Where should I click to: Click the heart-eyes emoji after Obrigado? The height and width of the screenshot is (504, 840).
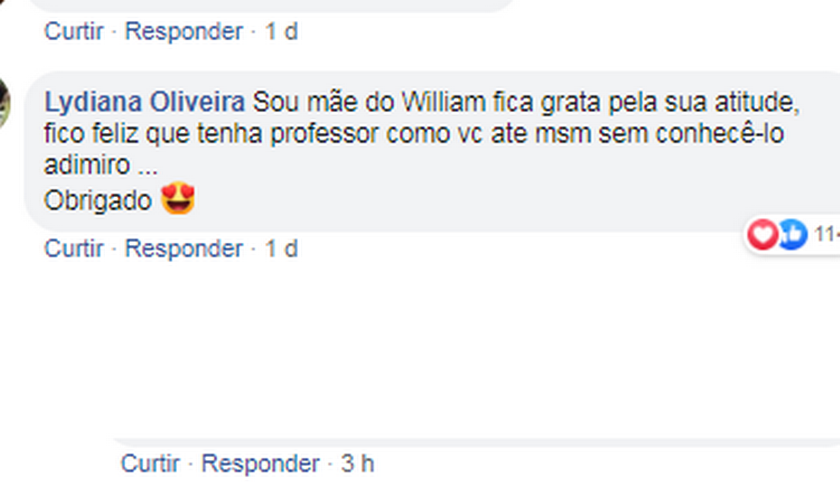179,199
